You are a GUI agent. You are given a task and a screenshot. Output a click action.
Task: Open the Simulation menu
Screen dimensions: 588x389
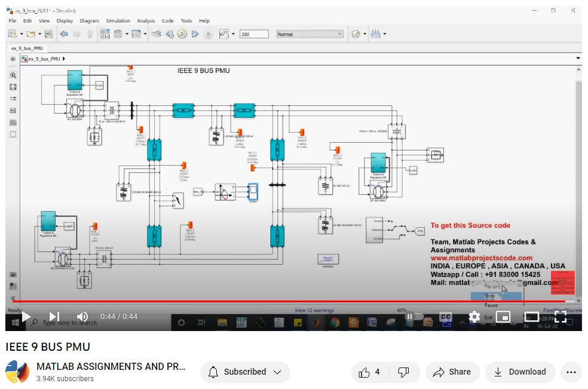118,21
